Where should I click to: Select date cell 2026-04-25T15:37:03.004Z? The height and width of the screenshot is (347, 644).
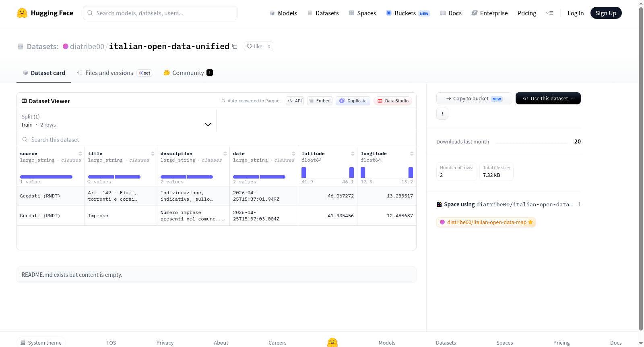pyautogui.click(x=264, y=216)
